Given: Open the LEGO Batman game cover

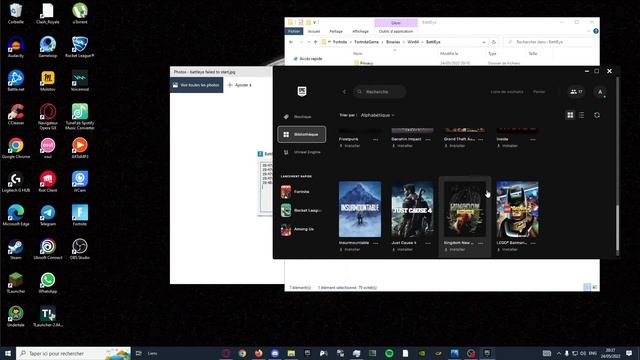Looking at the screenshot, I should (517, 209).
